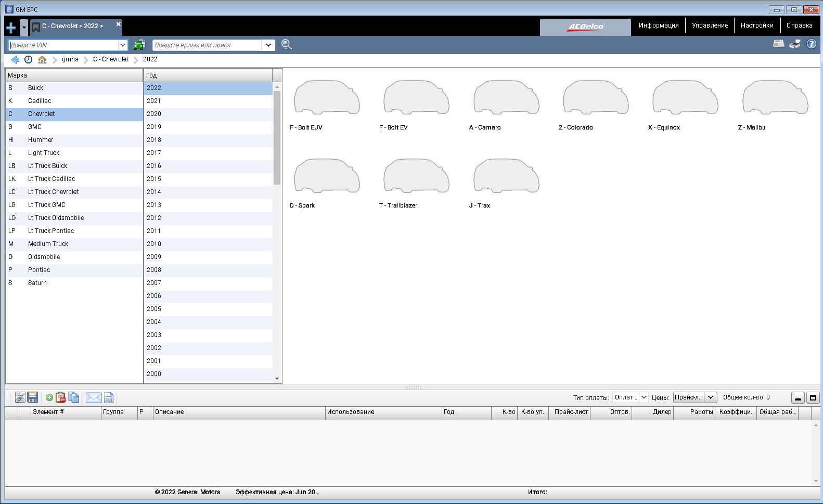Click the year list vertical scrollbar
This screenshot has width=823, height=504.
pos(277,138)
